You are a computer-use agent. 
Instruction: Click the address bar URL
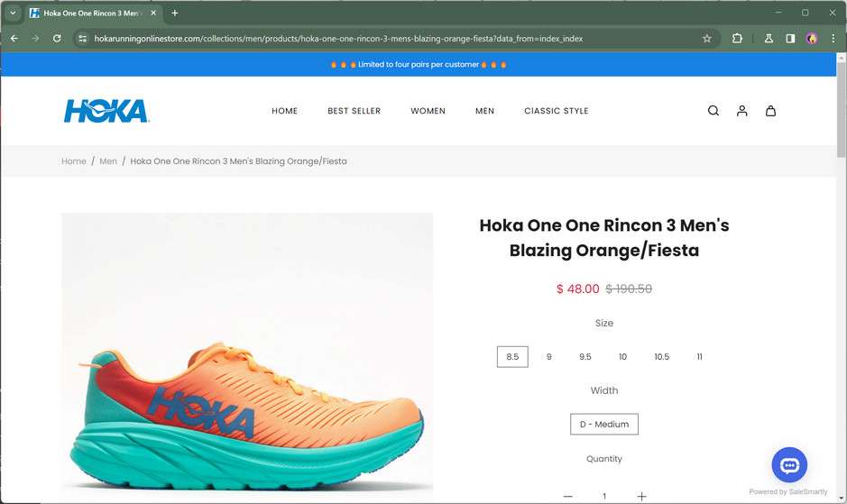click(x=338, y=39)
